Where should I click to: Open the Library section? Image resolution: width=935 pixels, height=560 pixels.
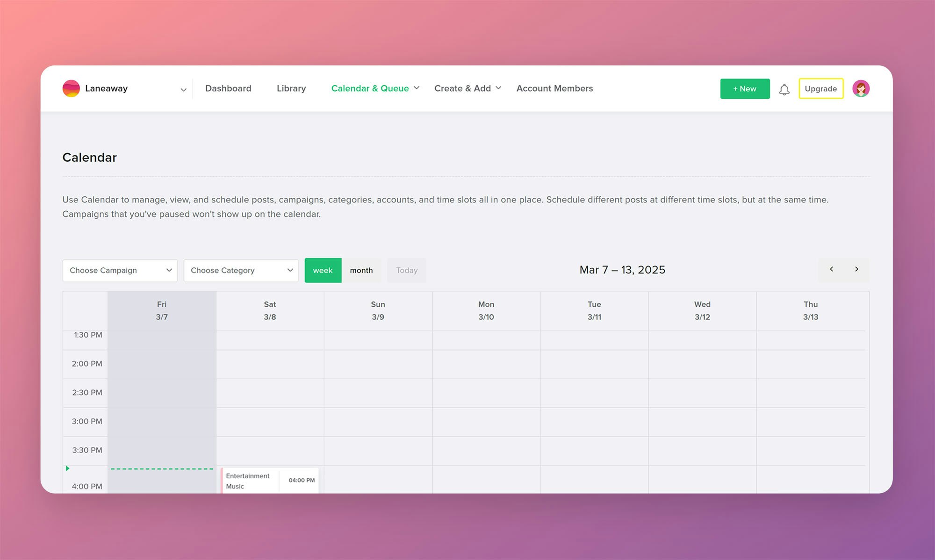click(291, 88)
